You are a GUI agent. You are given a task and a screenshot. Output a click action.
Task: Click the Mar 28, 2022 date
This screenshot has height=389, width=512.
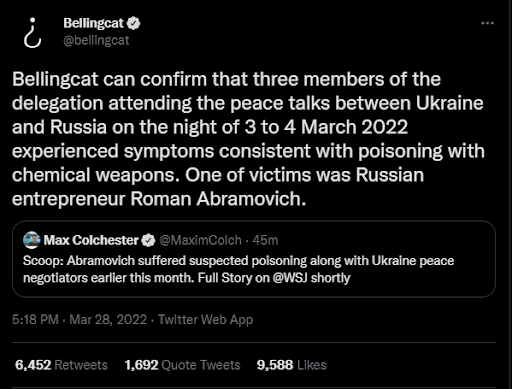108,319
